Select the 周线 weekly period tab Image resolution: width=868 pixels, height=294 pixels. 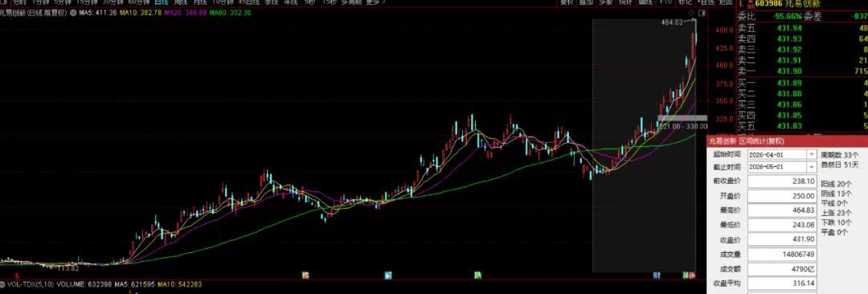pyautogui.click(x=181, y=2)
